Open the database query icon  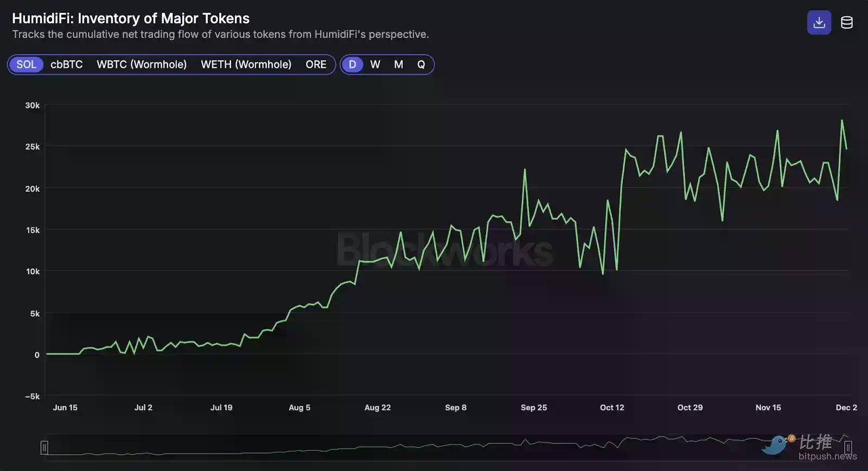847,23
